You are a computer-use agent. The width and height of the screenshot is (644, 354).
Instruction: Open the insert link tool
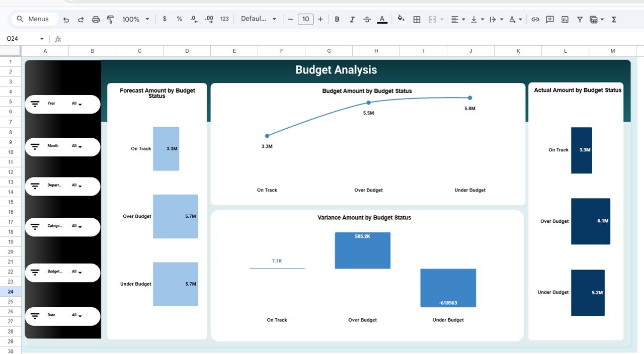pos(535,19)
